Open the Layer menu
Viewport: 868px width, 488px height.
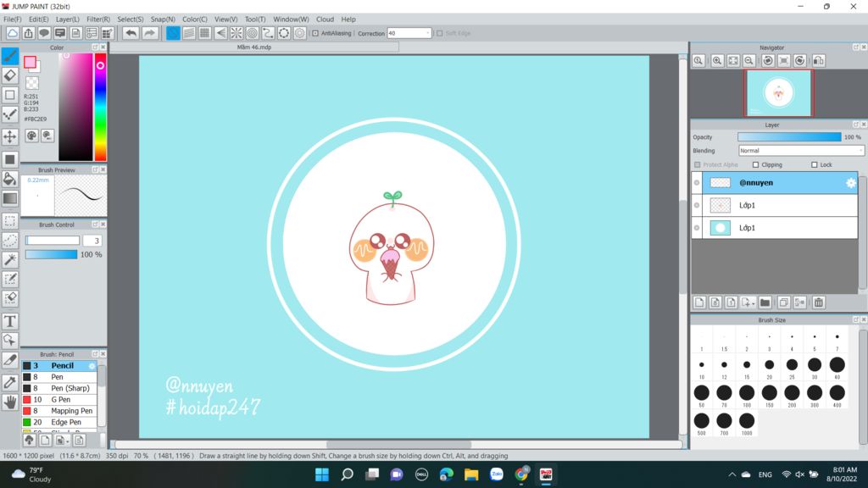[67, 19]
